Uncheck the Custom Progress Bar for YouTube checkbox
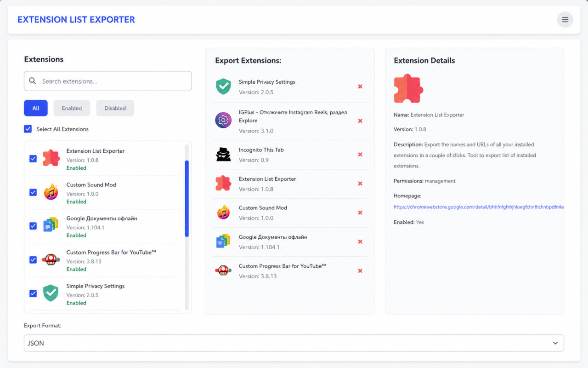This screenshot has height=368, width=588. [33, 260]
